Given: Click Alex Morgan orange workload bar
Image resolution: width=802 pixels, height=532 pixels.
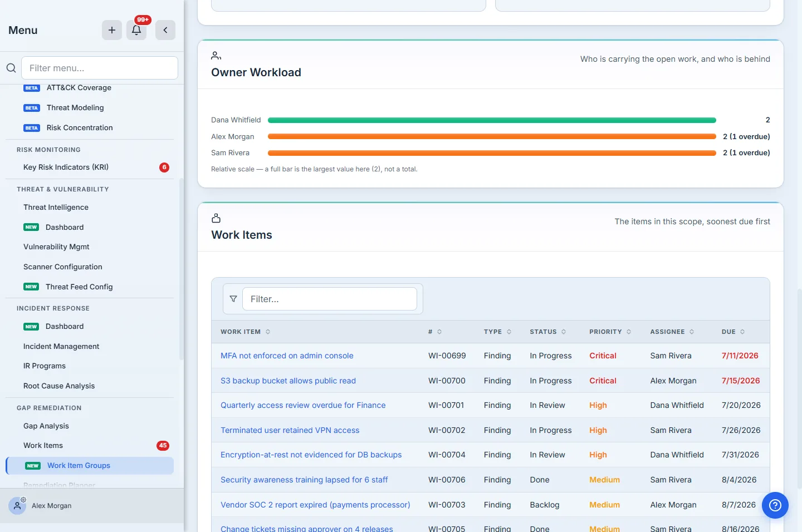Looking at the screenshot, I should pos(492,137).
